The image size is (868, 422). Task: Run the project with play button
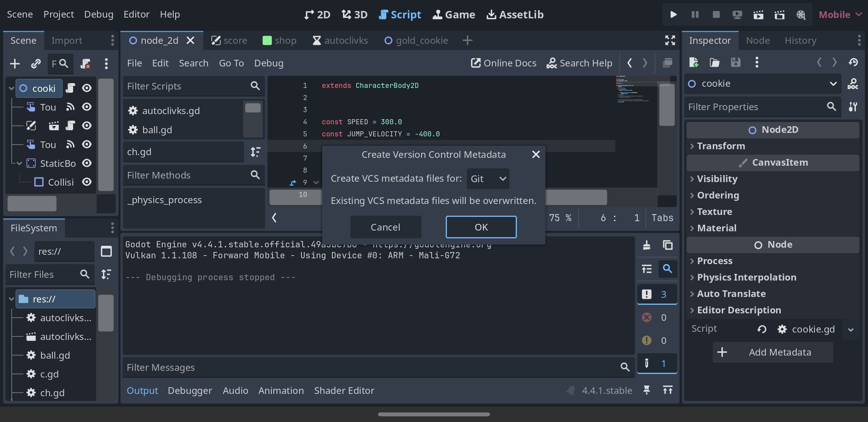(673, 15)
